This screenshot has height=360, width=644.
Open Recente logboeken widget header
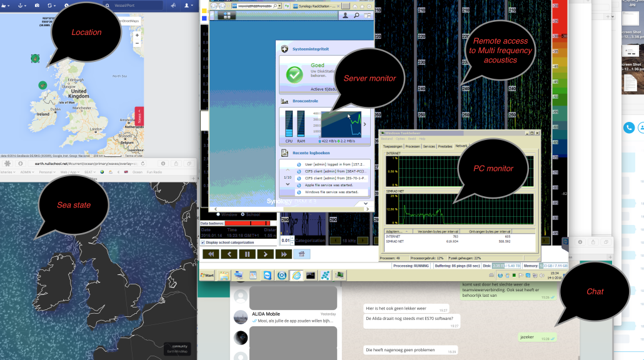[311, 152]
